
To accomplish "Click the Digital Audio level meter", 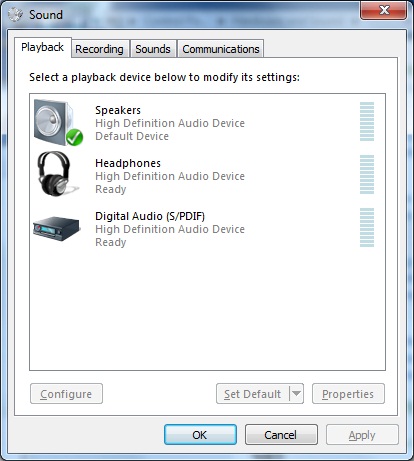I will pyautogui.click(x=367, y=228).
